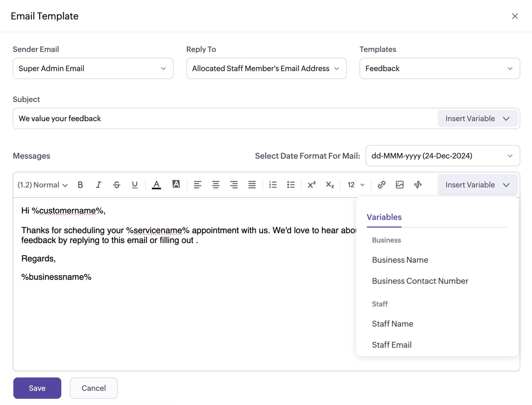Viewport: 532px width, 405px height.
Task: Toggle bold formatting in message editor
Action: coord(80,185)
